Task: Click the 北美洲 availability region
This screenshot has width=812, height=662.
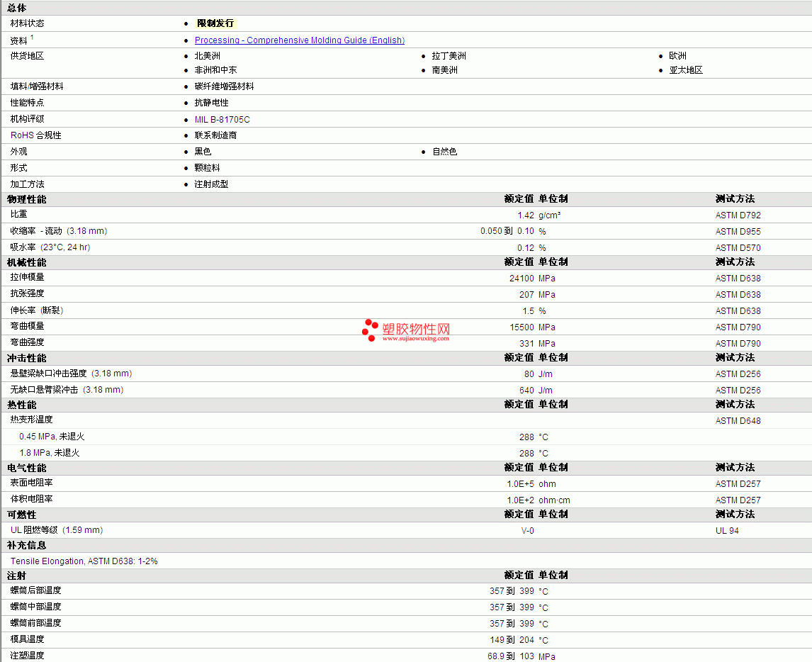Action: tap(207, 56)
